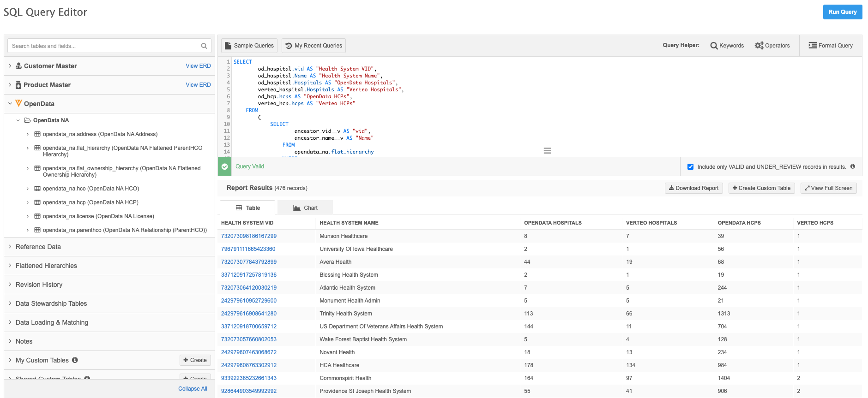Screen dimensions: 868x398
Task: Click the opendata_na.hcp table icon
Action: (37, 202)
